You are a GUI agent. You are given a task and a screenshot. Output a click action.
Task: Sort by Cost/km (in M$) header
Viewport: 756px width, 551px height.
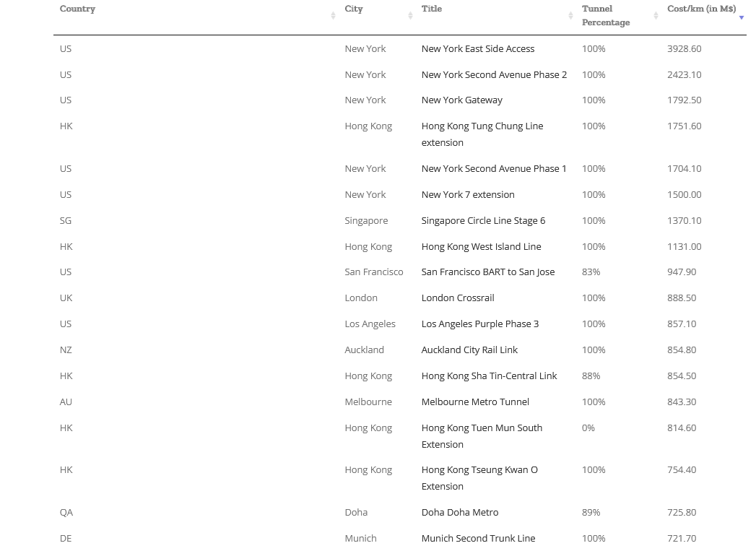point(702,9)
